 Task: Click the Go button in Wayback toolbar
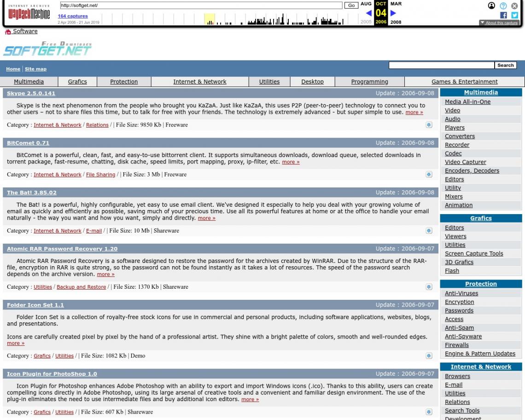[351, 6]
